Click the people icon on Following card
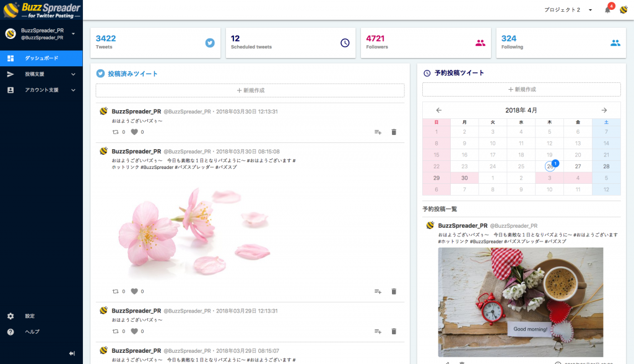Viewport: 634px width, 364px height. [x=615, y=43]
